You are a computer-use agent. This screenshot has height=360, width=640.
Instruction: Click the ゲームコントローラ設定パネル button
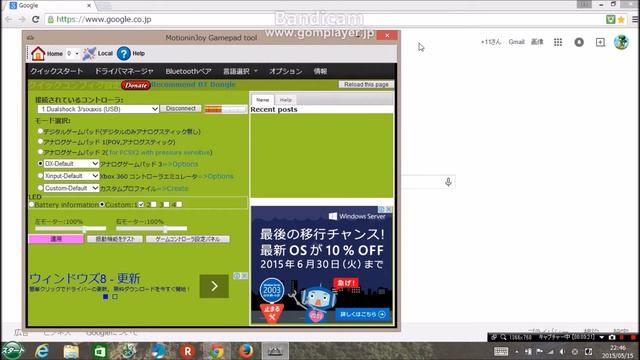[188, 239]
